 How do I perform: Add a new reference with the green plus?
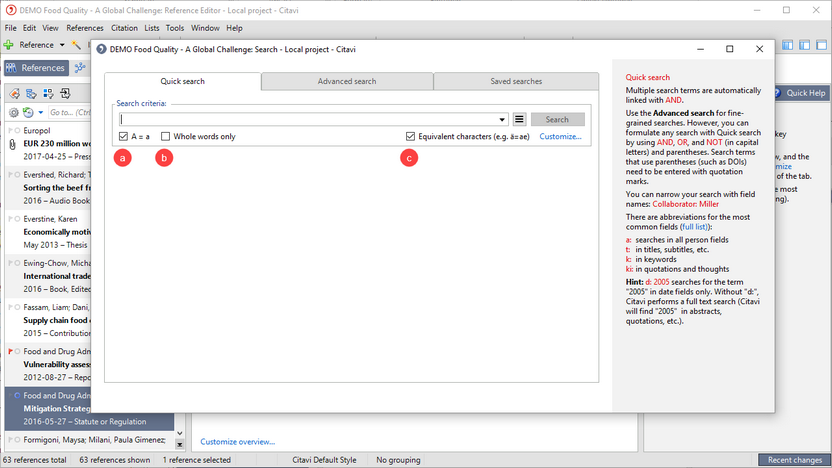pos(9,45)
